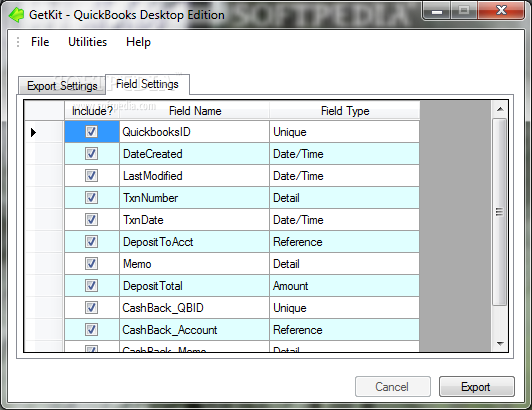This screenshot has height=410, width=532.
Task: Select the LastModified field name cell
Action: click(194, 176)
